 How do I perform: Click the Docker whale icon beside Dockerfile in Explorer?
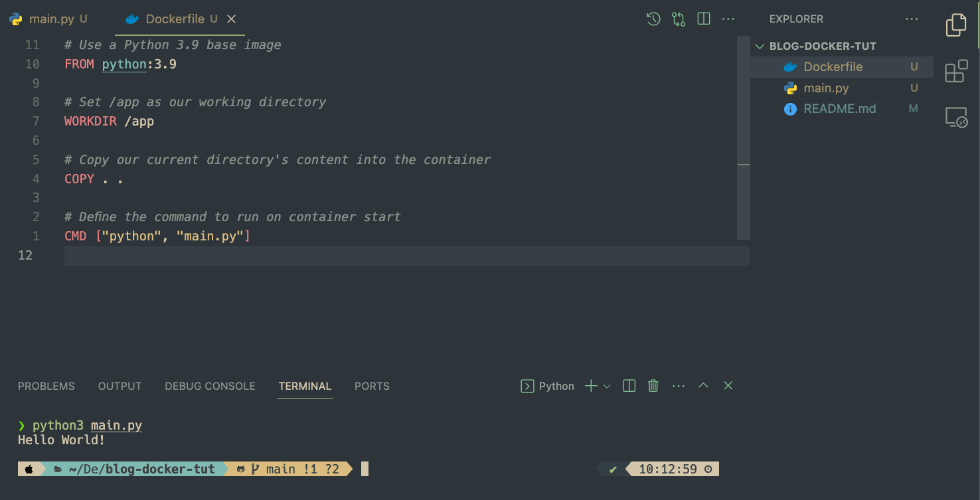pyautogui.click(x=790, y=67)
